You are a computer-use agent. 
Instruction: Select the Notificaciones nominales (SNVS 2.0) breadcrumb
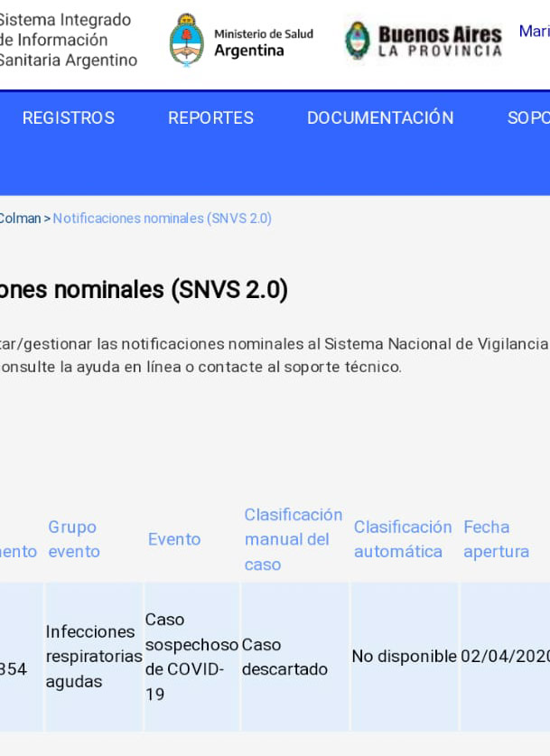coord(162,219)
